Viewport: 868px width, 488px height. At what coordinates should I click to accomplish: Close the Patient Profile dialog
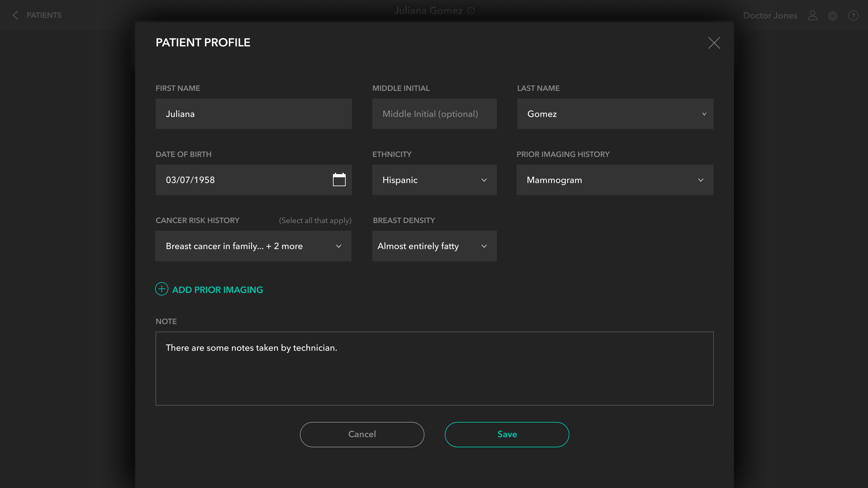pyautogui.click(x=714, y=43)
